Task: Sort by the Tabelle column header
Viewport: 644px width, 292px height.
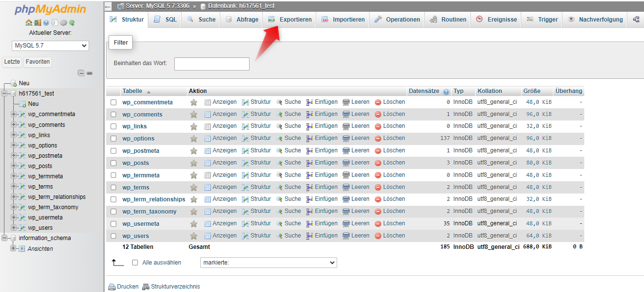Action: point(132,91)
